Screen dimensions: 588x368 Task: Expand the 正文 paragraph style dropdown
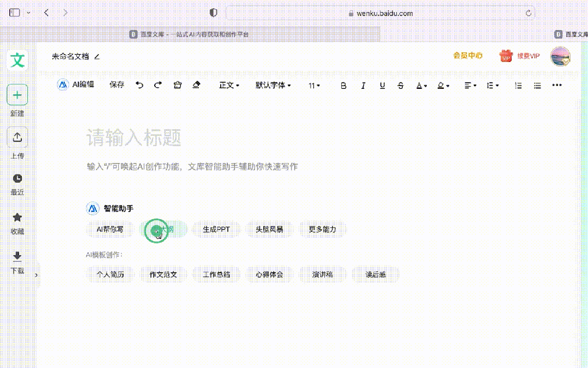[229, 86]
